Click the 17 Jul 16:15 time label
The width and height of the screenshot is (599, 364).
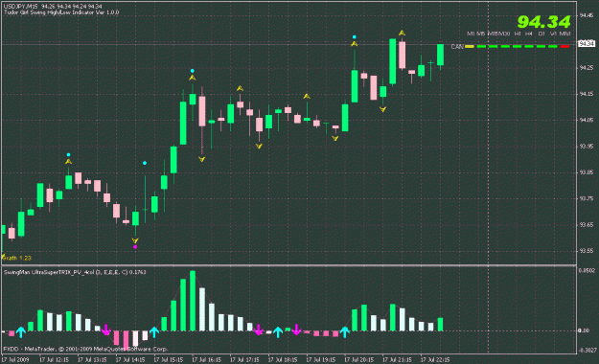pyautogui.click(x=206, y=360)
